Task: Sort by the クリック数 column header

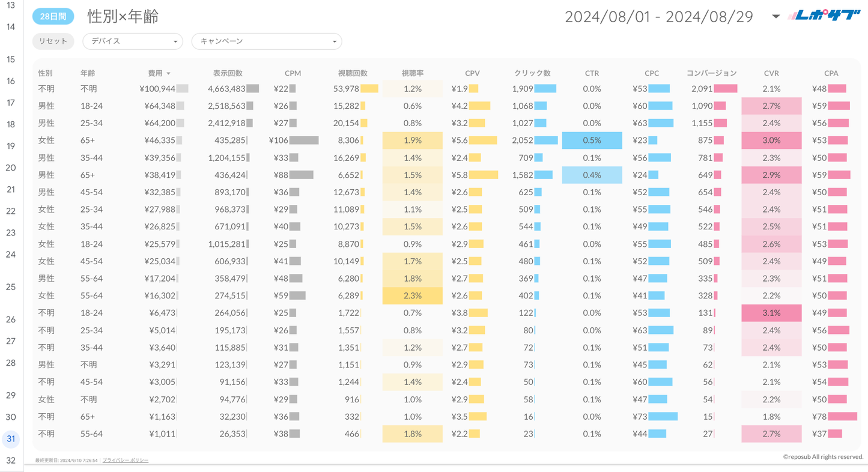Action: (x=532, y=73)
